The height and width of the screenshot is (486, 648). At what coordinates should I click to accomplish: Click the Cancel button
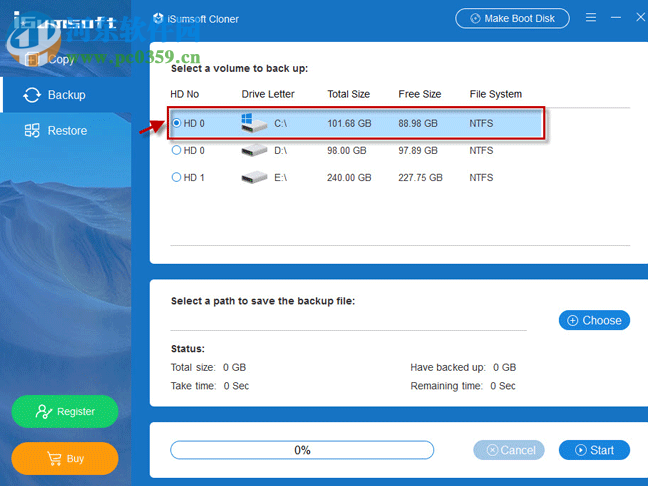[509, 450]
